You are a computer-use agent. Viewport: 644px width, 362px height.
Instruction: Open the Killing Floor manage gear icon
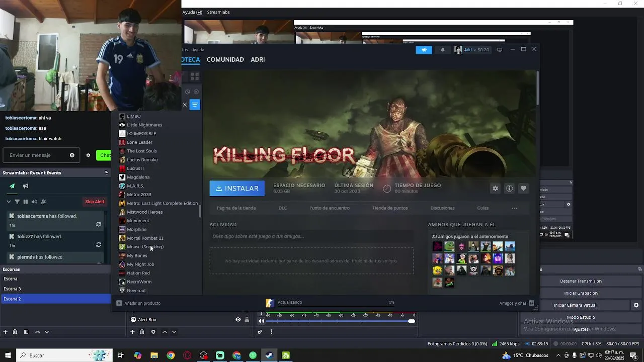point(495,188)
